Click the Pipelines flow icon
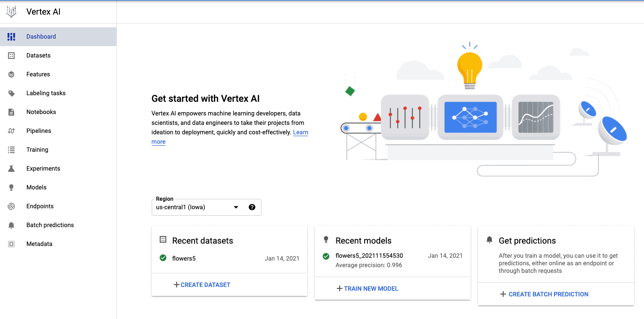 pos(11,131)
